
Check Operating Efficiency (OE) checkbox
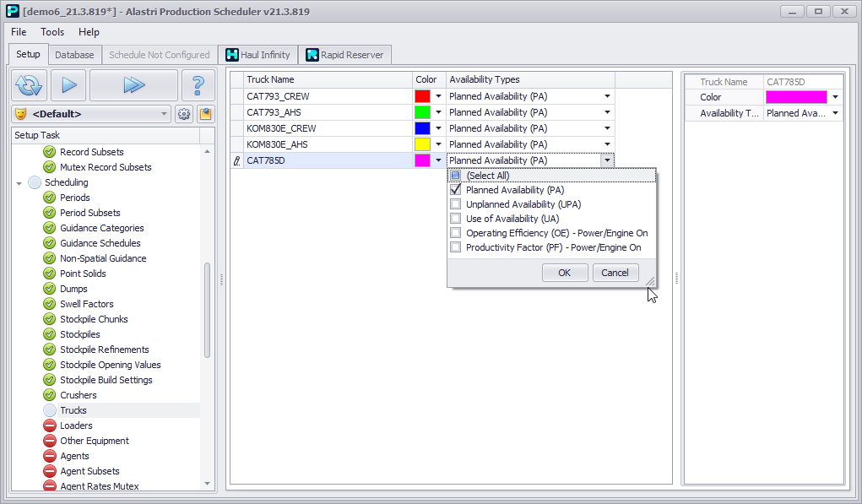(455, 233)
